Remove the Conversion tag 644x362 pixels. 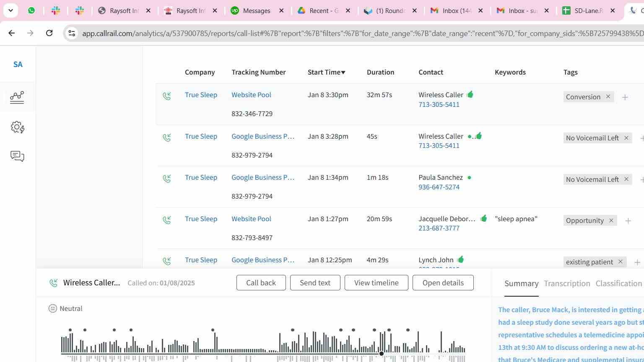[x=608, y=97]
